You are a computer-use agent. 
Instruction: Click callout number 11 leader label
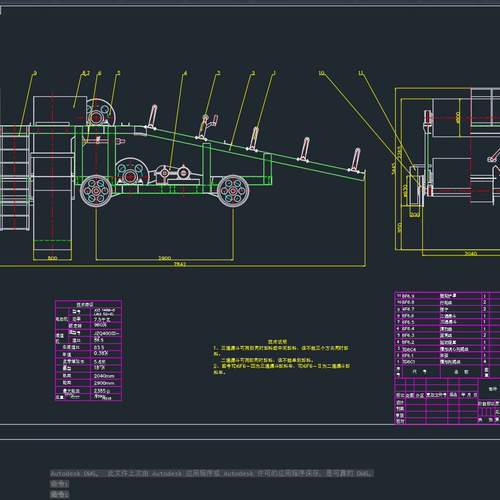(361, 73)
